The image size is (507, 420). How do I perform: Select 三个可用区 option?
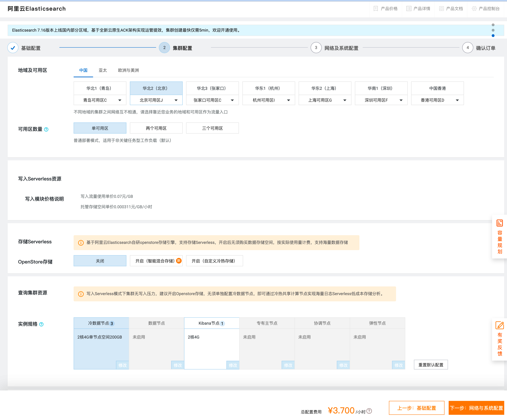[212, 128]
